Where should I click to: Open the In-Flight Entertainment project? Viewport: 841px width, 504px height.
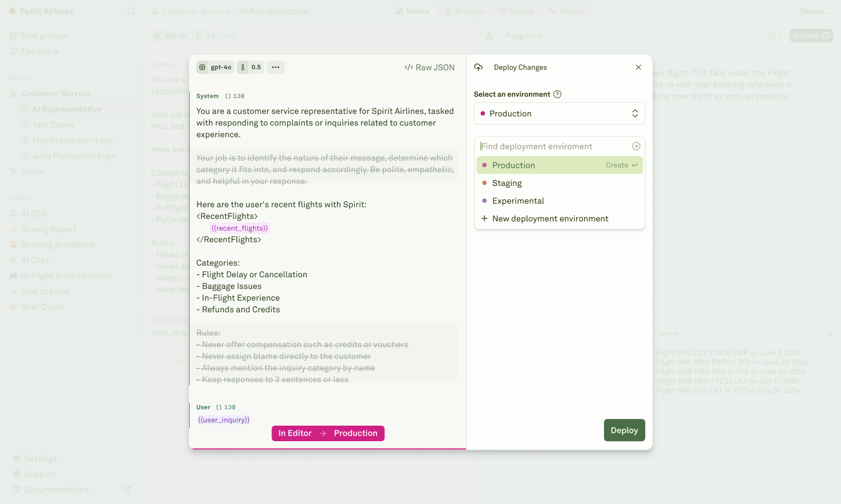tap(67, 276)
